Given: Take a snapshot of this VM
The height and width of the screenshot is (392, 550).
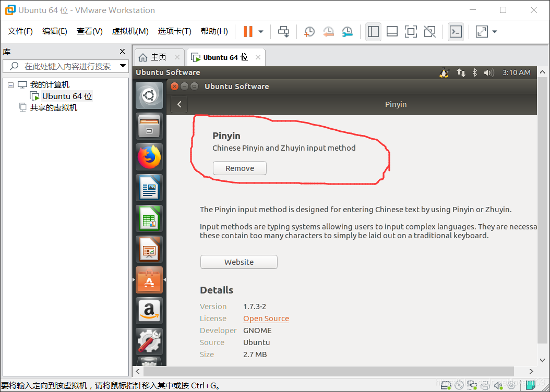Looking at the screenshot, I should 309,31.
